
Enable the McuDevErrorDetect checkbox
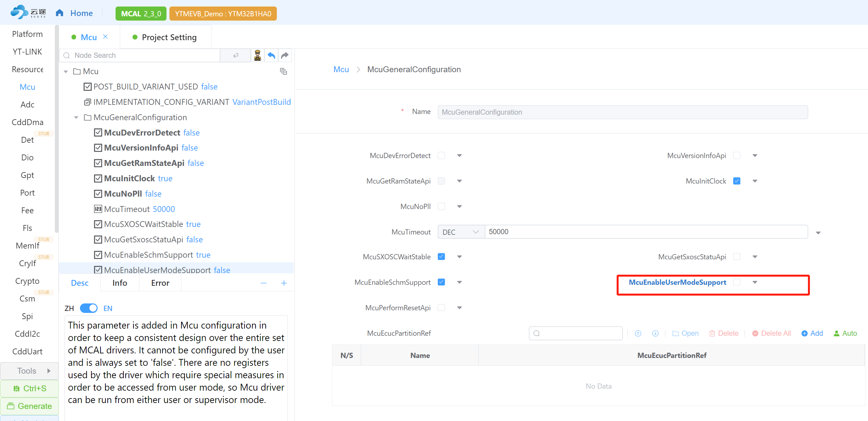(x=441, y=156)
